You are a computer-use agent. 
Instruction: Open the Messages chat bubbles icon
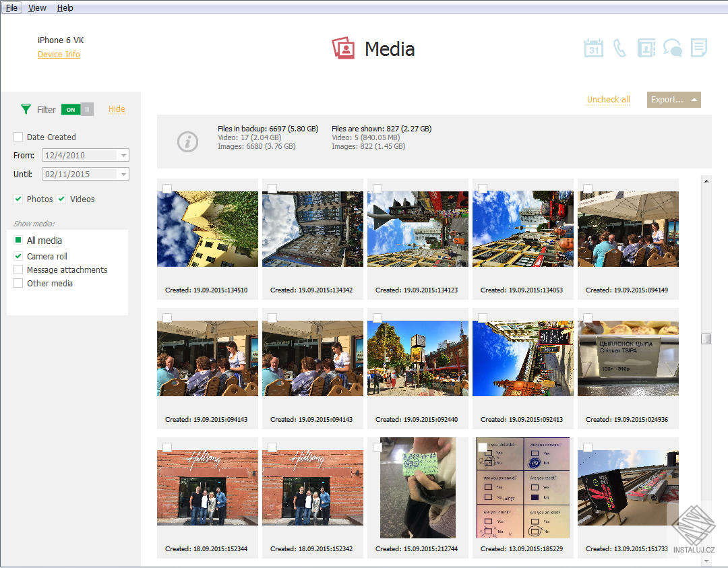tap(672, 48)
